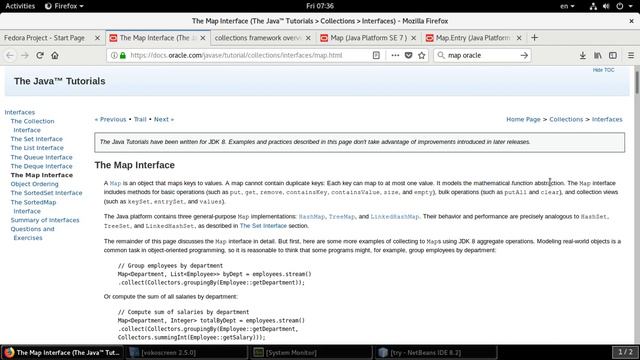Switch to Map (Java Platform SE 7) tab
This screenshot has height=360, width=640.
point(369,38)
